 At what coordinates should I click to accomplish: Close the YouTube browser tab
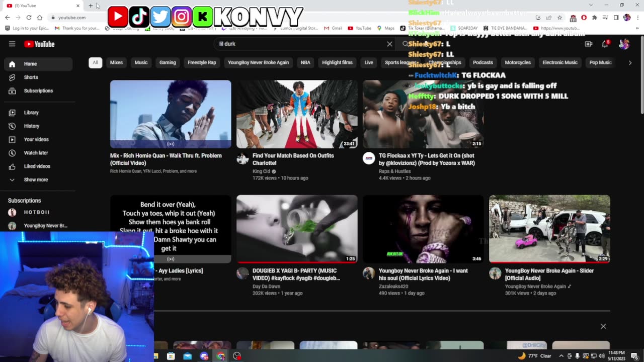coord(78,6)
